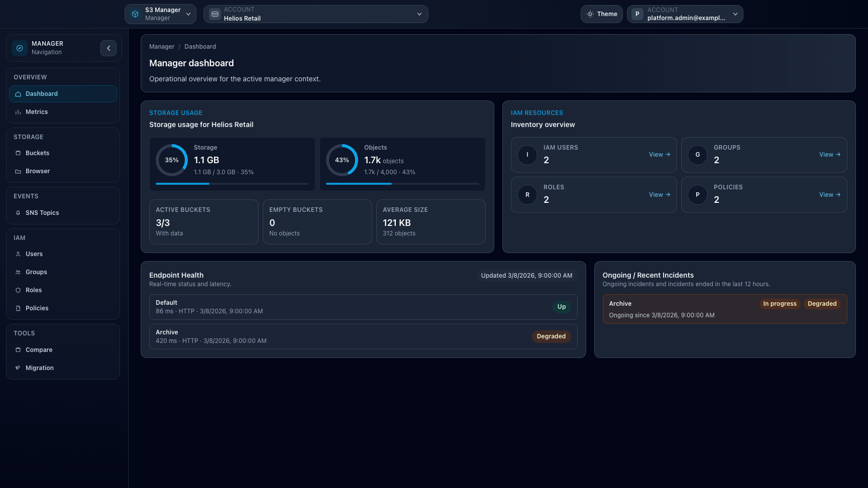Image resolution: width=868 pixels, height=488 pixels.
Task: Open the platform.admin account menu
Action: point(685,14)
